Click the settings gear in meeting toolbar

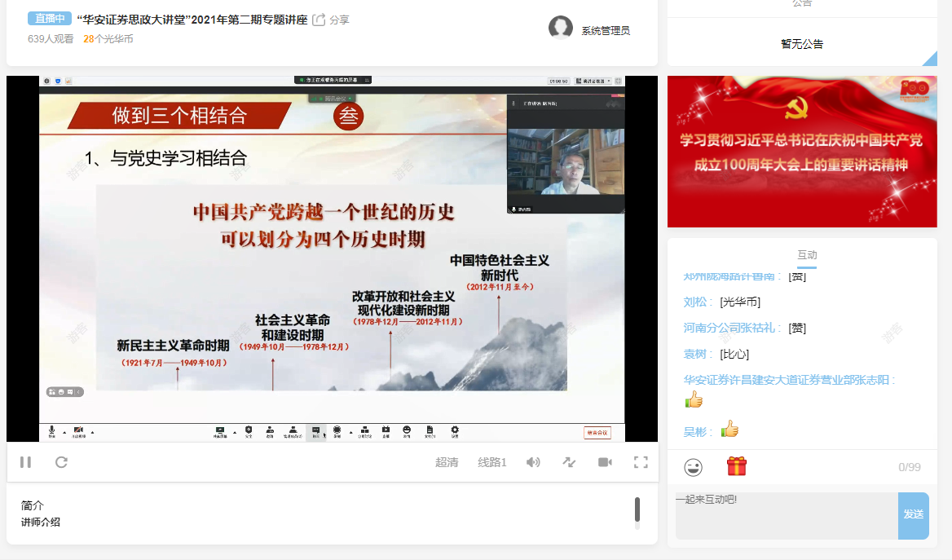(x=455, y=431)
